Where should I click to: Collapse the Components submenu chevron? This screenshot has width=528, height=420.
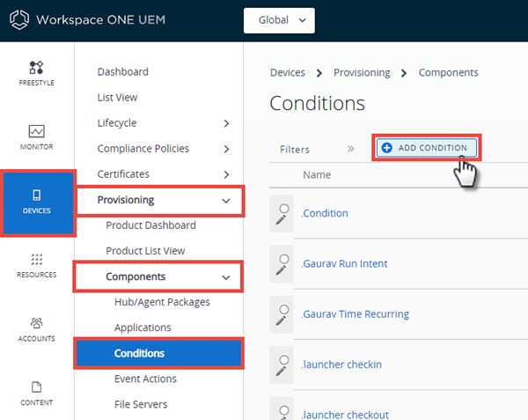(x=226, y=277)
